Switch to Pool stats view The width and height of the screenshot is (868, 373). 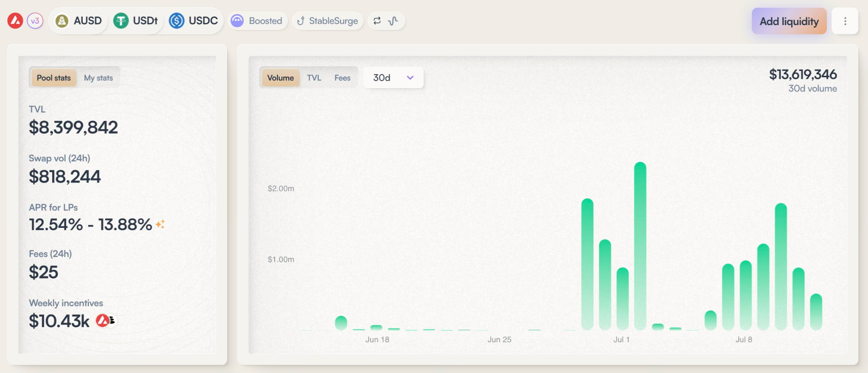[x=53, y=78]
